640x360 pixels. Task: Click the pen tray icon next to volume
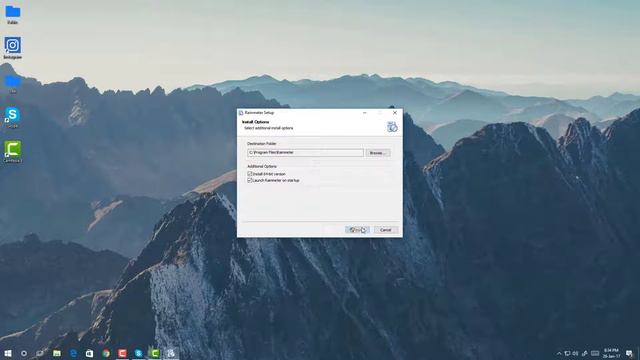tap(584, 353)
